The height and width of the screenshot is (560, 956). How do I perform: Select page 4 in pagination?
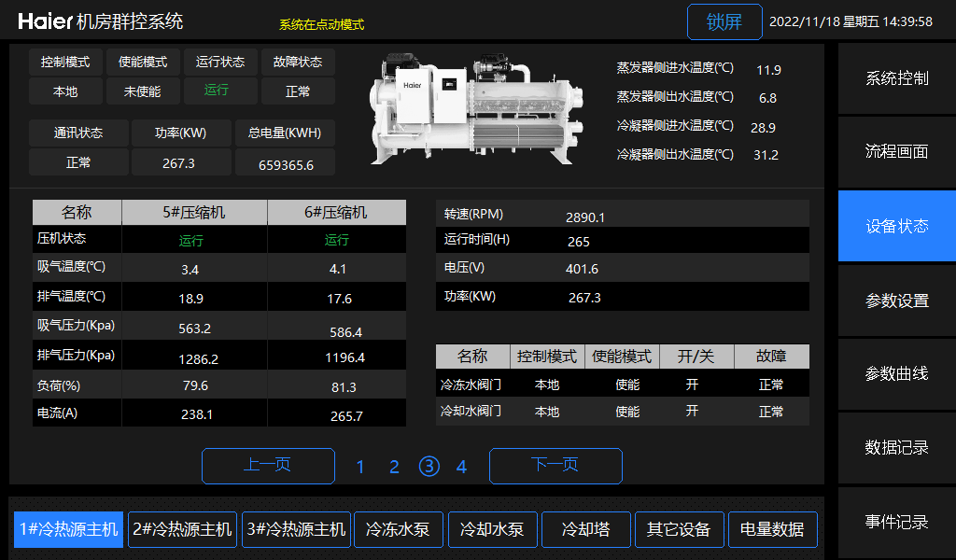click(x=461, y=467)
